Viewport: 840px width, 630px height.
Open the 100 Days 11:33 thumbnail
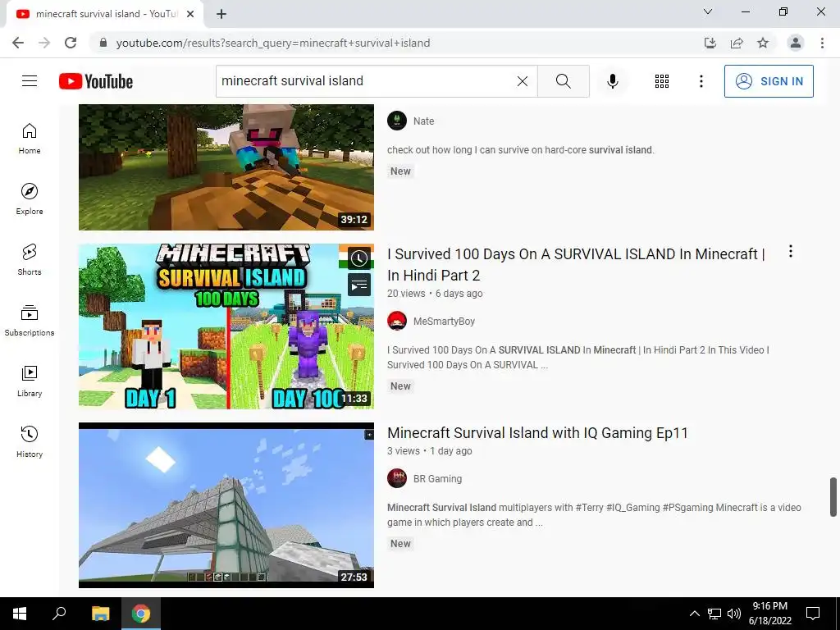point(226,326)
